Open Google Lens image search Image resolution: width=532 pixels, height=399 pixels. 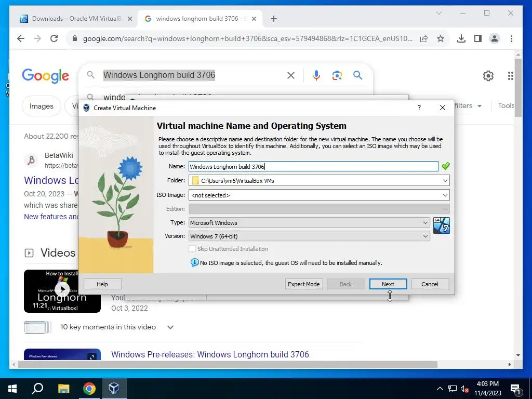(337, 75)
